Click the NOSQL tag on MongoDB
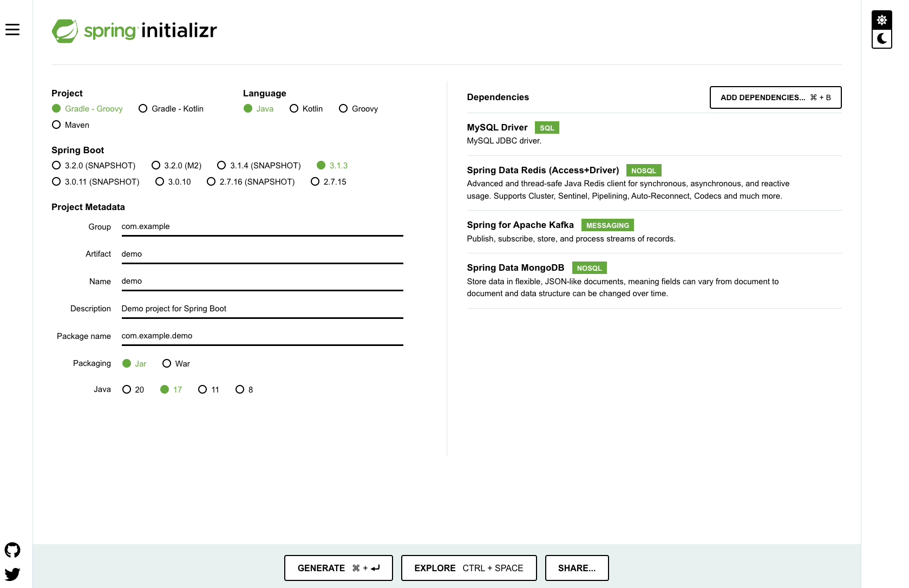This screenshot has width=909, height=588. click(590, 268)
